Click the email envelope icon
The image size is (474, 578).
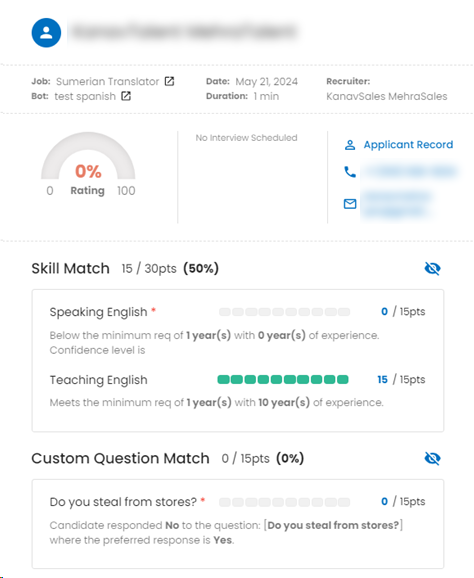[x=350, y=203]
